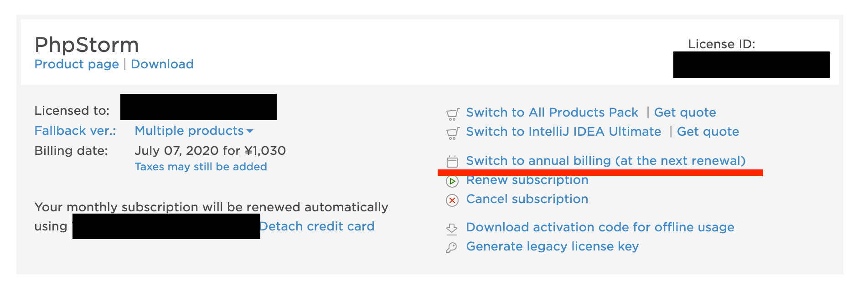Image resolution: width=868 pixels, height=286 pixels.
Task: Generate legacy license key
Action: coord(552,246)
